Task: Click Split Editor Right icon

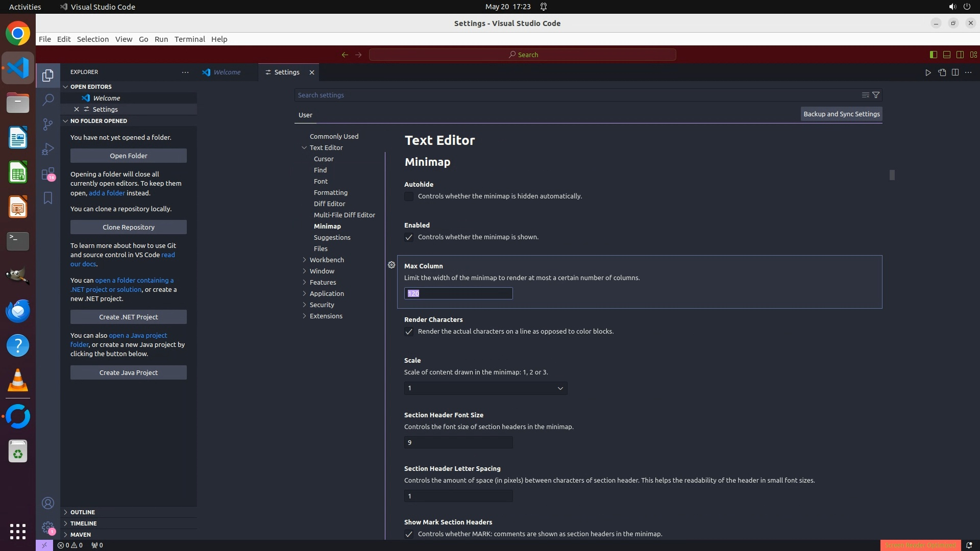Action: 955,72
